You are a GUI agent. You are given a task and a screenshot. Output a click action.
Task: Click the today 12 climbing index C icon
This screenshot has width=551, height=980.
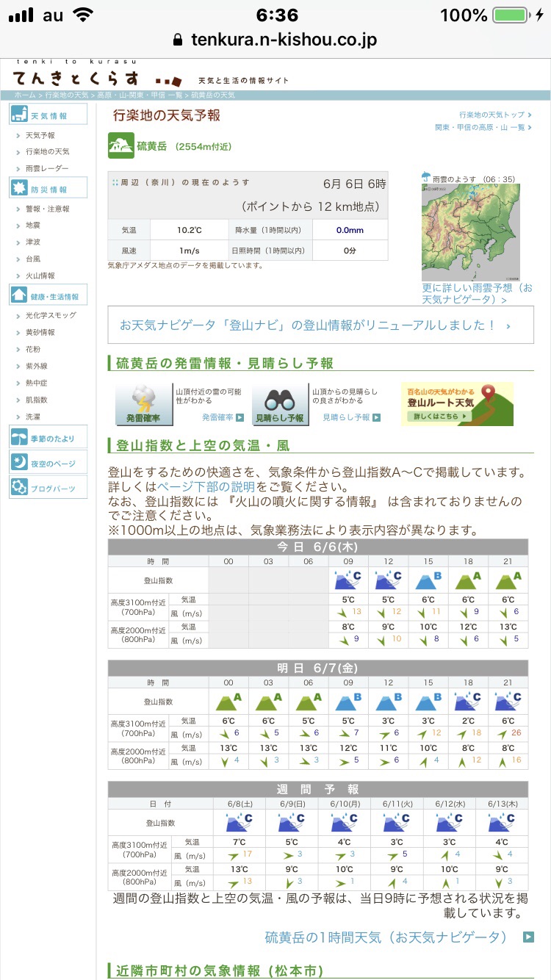pyautogui.click(x=388, y=580)
